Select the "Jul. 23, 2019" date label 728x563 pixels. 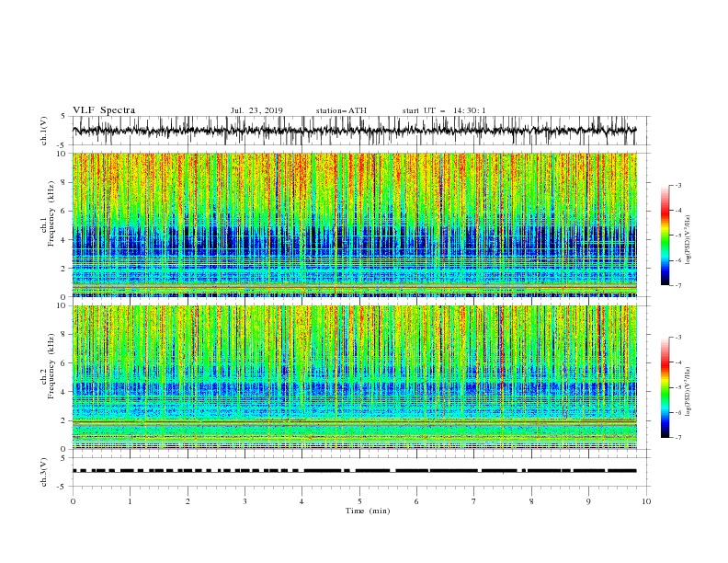click(x=256, y=110)
